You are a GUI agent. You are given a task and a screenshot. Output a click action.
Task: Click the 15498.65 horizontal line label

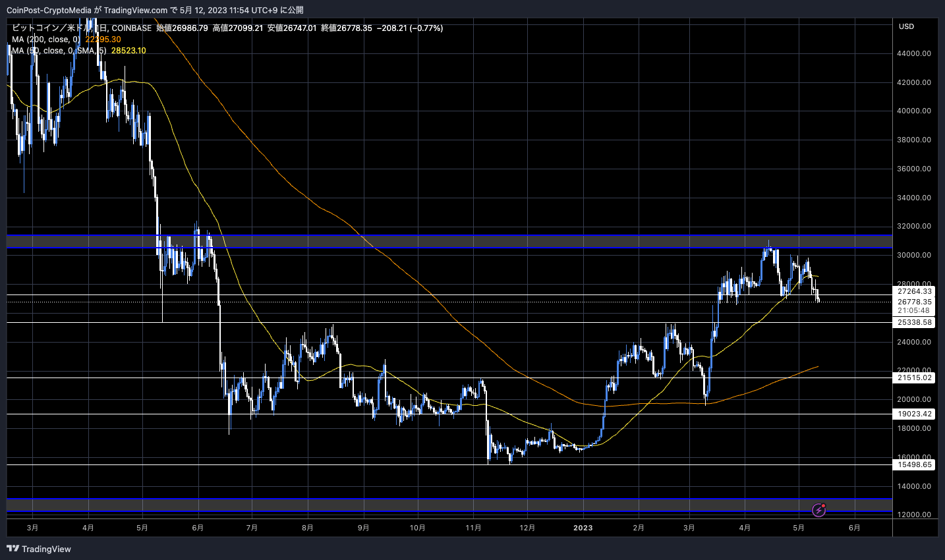pyautogui.click(x=915, y=465)
